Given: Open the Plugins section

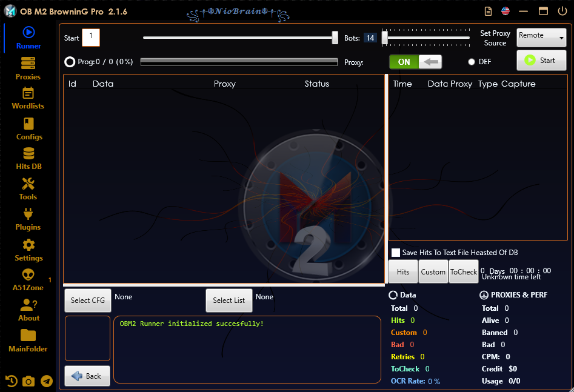Looking at the screenshot, I should tap(28, 219).
